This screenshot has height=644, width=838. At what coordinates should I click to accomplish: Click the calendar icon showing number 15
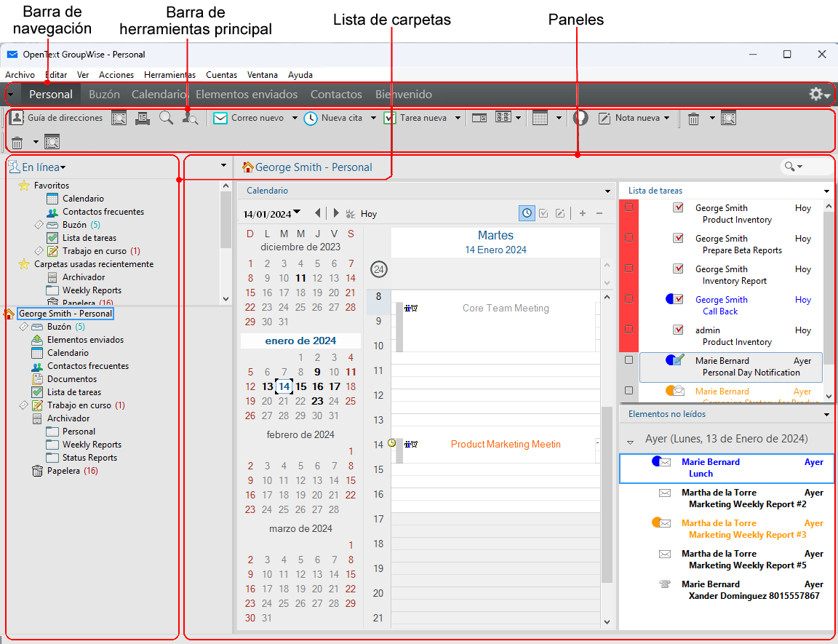[142, 118]
